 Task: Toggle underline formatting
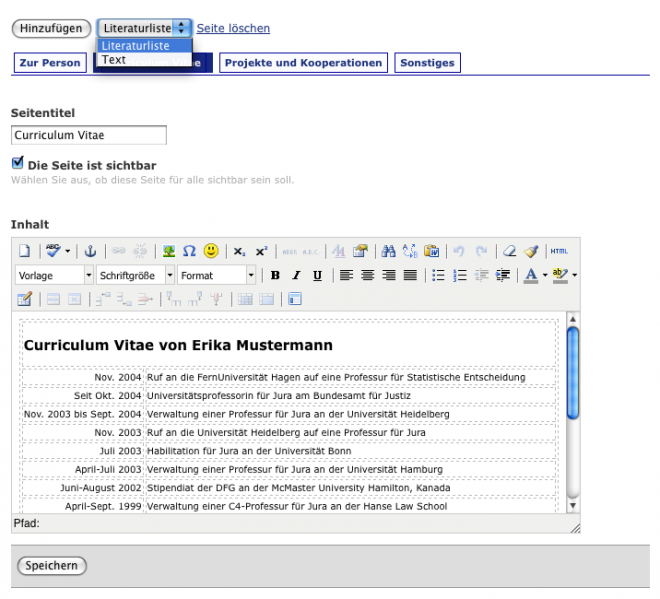click(317, 275)
